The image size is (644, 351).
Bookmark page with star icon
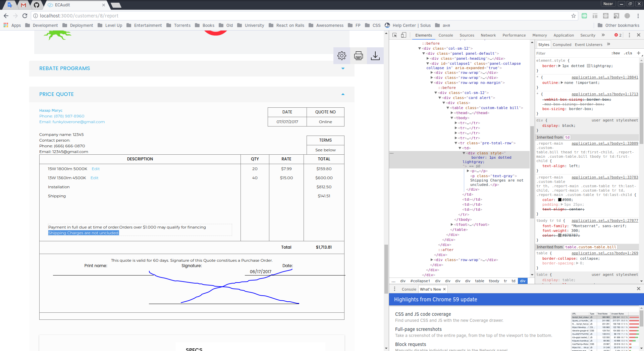[574, 16]
